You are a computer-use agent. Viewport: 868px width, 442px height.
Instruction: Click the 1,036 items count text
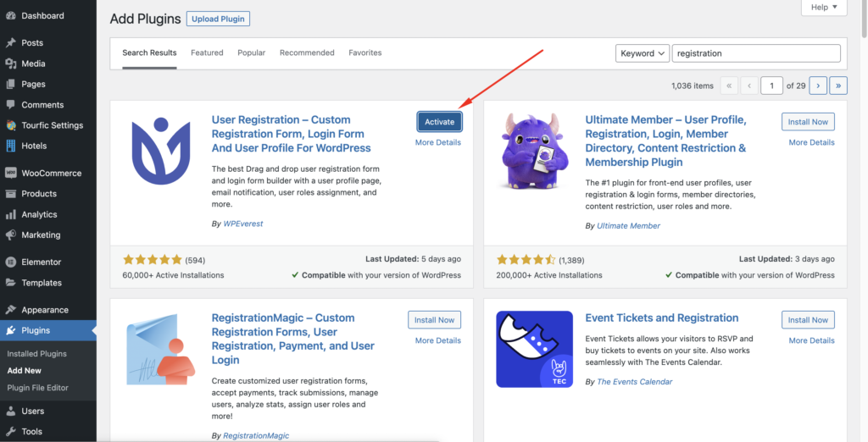coord(693,86)
